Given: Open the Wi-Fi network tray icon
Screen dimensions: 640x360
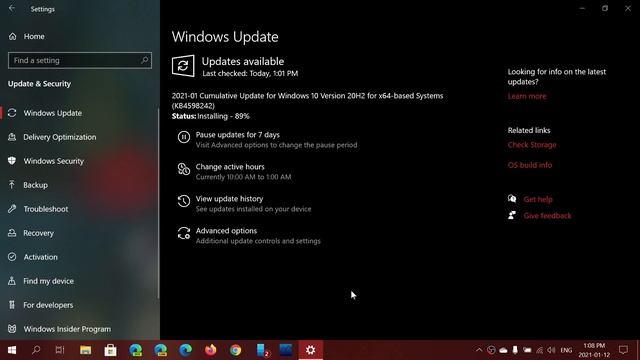Looking at the screenshot, I should click(540, 350).
